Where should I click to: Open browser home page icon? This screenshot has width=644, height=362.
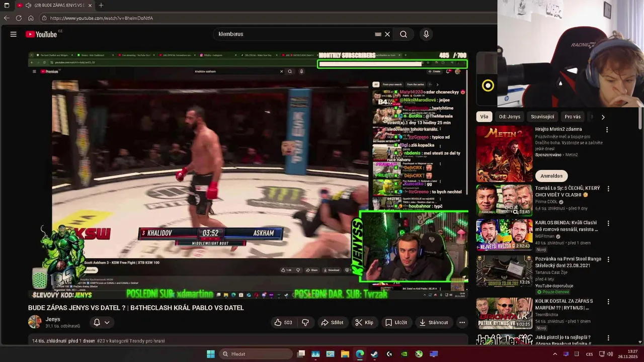point(31,18)
